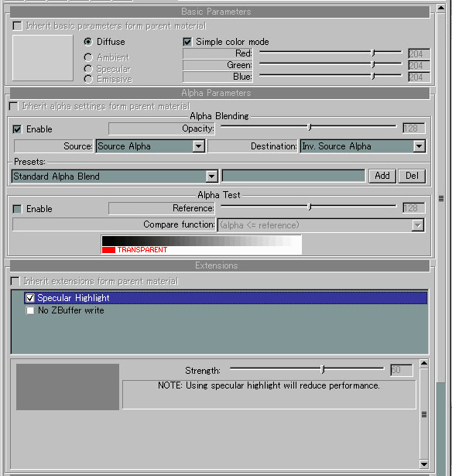Click the Red color slider handle
This screenshot has height=476, width=452.
[373, 53]
